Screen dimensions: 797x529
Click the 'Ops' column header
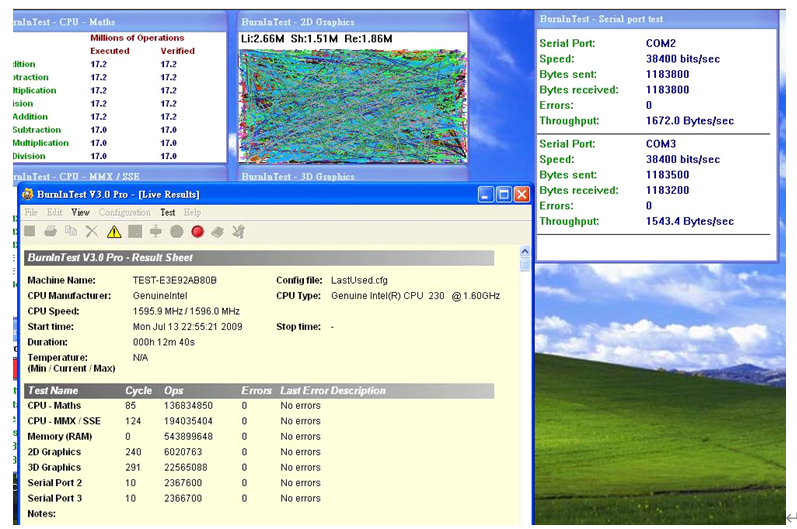173,390
